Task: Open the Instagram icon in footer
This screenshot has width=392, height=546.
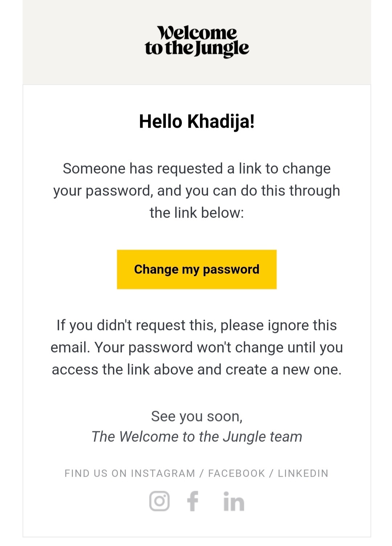Action: pyautogui.click(x=159, y=501)
